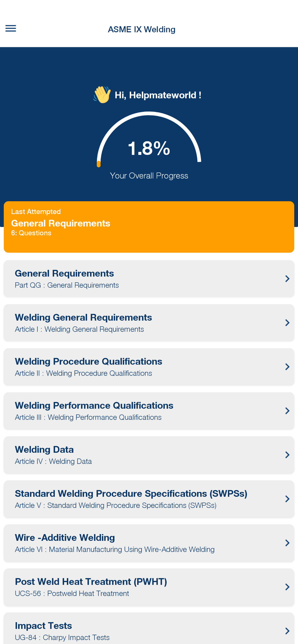Viewport: 298px width, 644px height.
Task: Open the hamburger navigation menu
Action: click(x=11, y=29)
